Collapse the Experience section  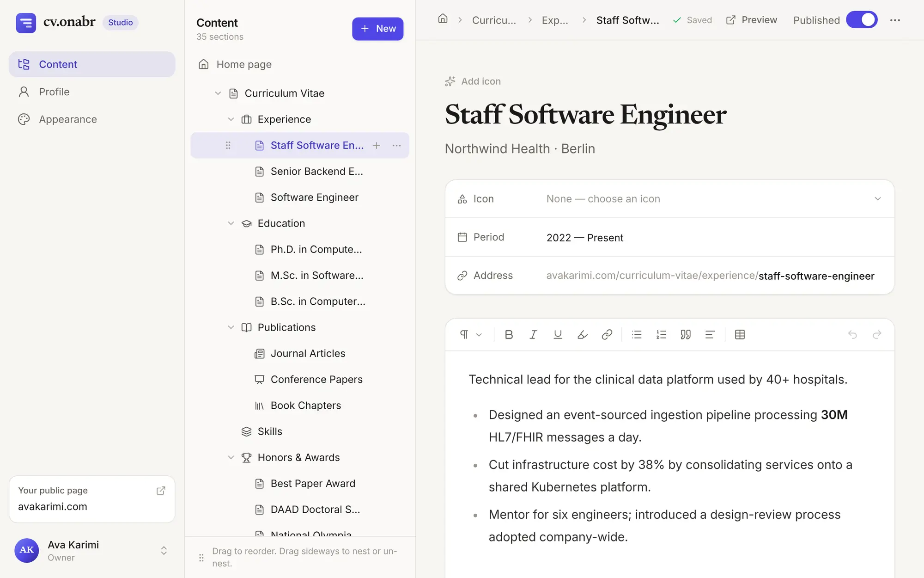231,119
